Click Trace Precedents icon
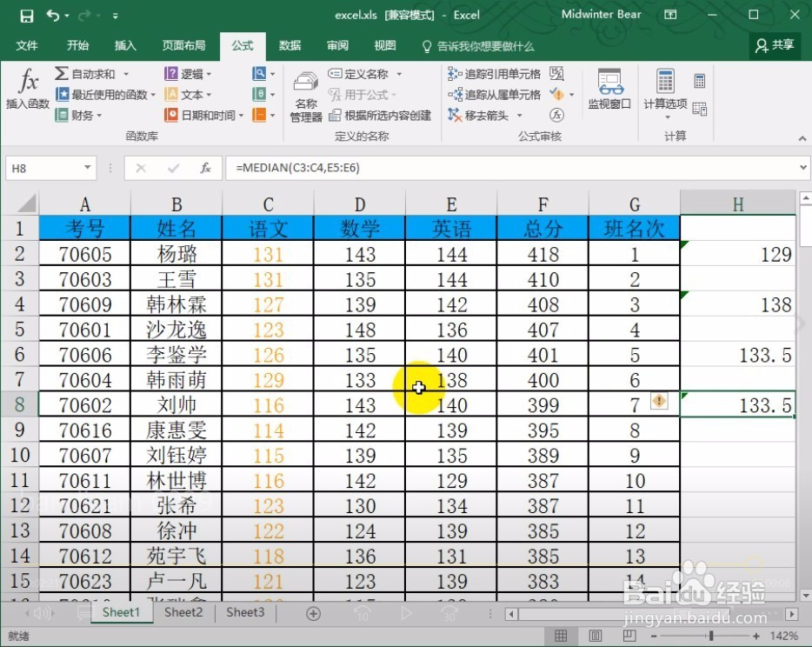 [456, 74]
